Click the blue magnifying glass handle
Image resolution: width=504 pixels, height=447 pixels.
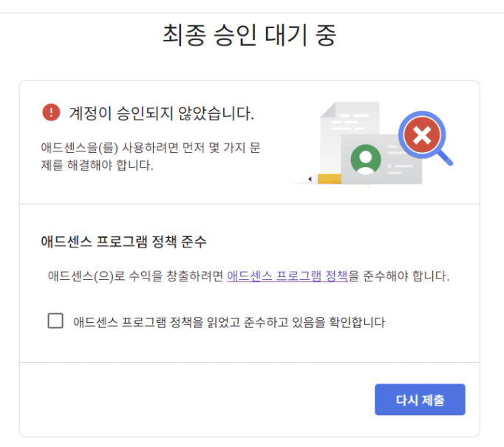444,157
